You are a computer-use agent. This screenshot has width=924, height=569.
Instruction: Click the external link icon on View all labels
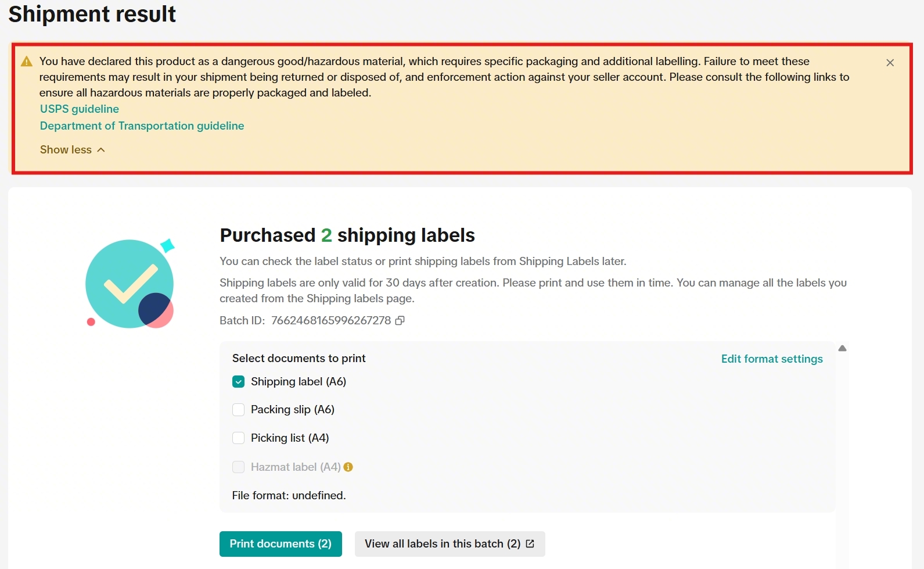(x=530, y=543)
